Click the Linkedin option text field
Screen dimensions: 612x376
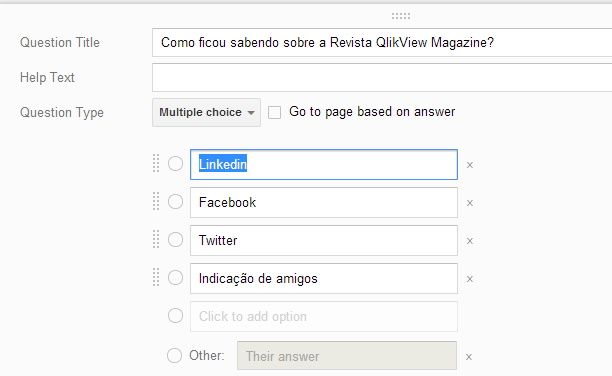click(x=324, y=164)
